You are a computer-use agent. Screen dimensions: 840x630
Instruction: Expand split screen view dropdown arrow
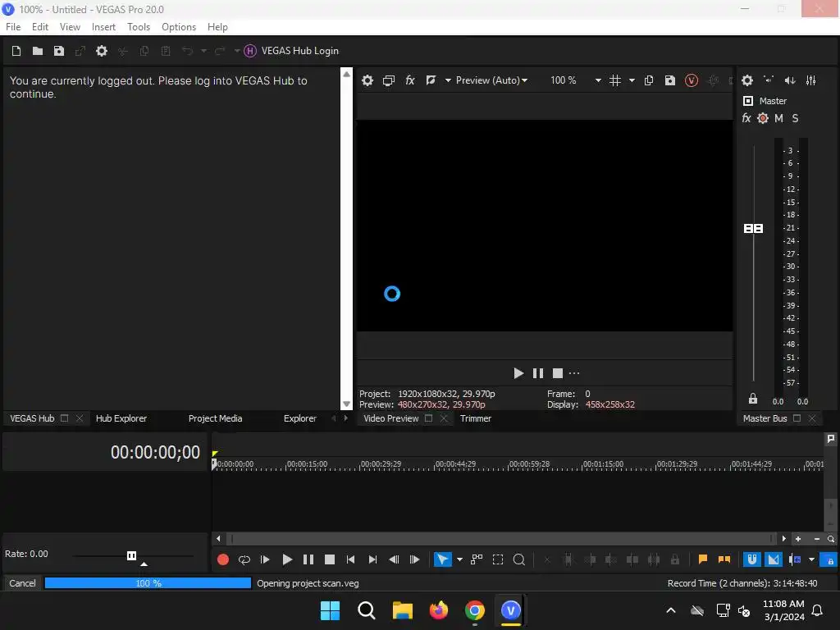tap(448, 80)
